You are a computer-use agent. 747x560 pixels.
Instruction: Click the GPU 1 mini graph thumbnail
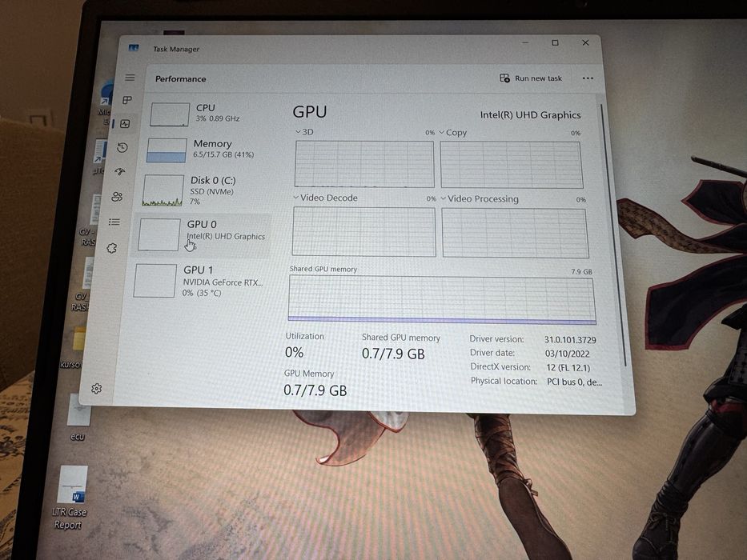[155, 281]
